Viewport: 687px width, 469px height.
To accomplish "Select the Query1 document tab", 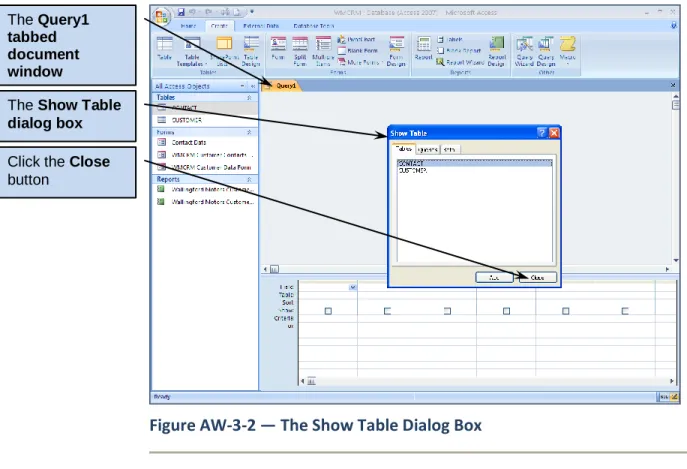I will point(281,85).
